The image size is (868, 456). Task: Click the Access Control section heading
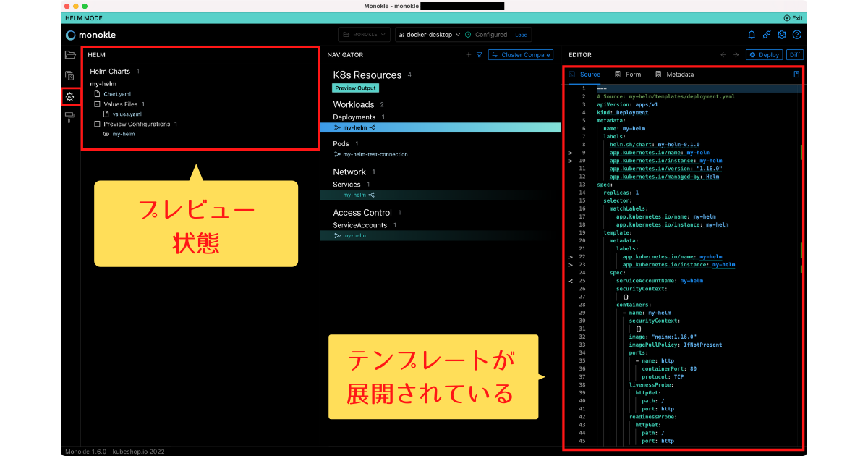(362, 213)
